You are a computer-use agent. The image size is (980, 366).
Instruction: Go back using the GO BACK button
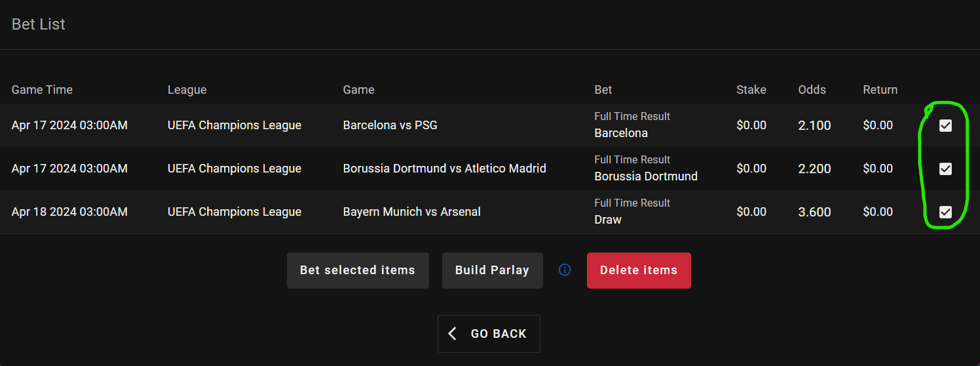tap(489, 334)
